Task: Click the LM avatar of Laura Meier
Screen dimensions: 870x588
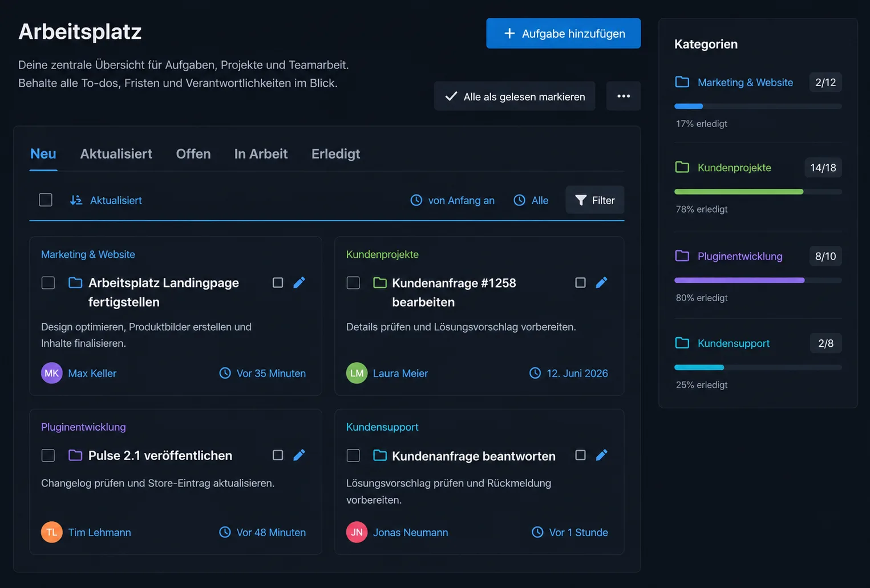Action: 357,373
